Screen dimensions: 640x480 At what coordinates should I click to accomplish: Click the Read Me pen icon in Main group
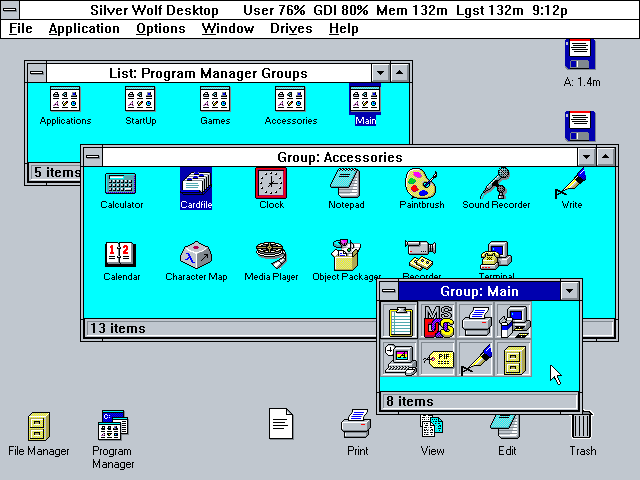click(x=476, y=359)
